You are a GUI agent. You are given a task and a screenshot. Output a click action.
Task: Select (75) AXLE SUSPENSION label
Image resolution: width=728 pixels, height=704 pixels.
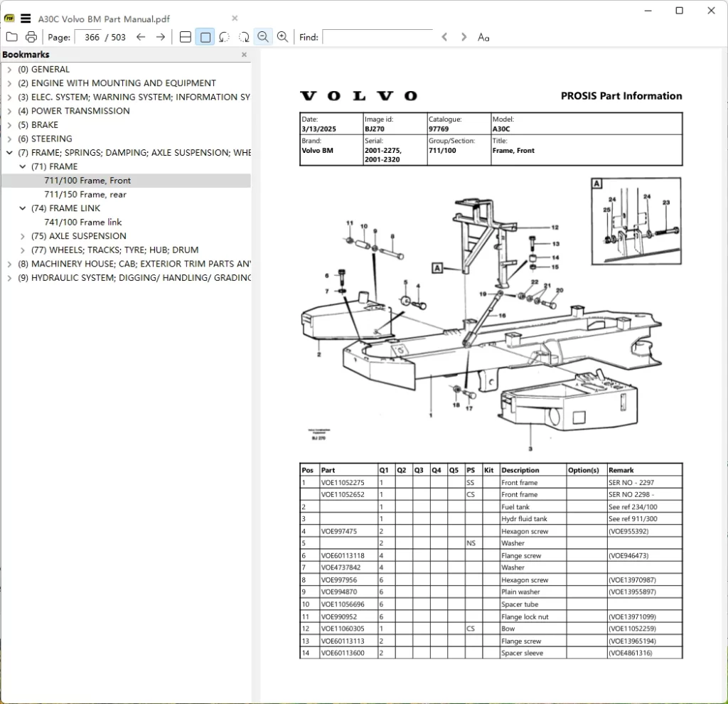[x=79, y=236]
